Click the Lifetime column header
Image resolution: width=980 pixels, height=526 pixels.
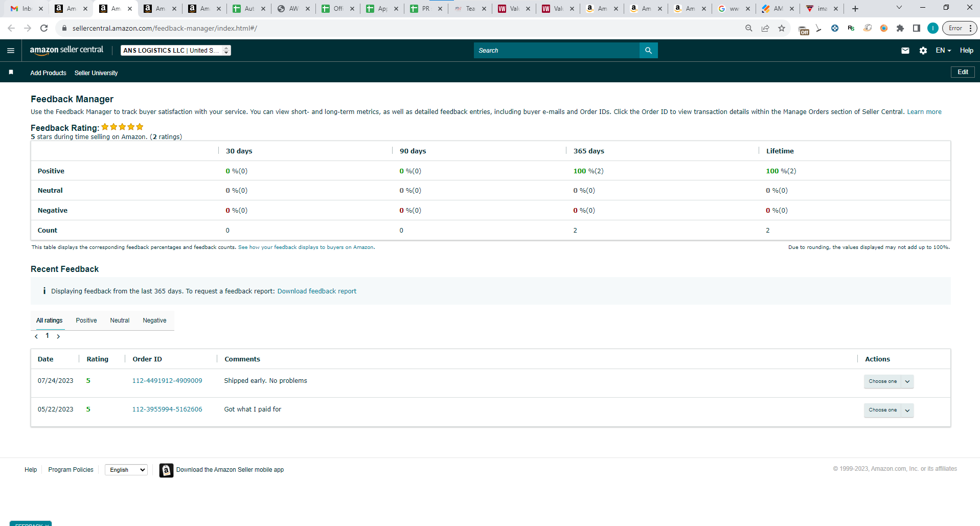[x=780, y=151]
